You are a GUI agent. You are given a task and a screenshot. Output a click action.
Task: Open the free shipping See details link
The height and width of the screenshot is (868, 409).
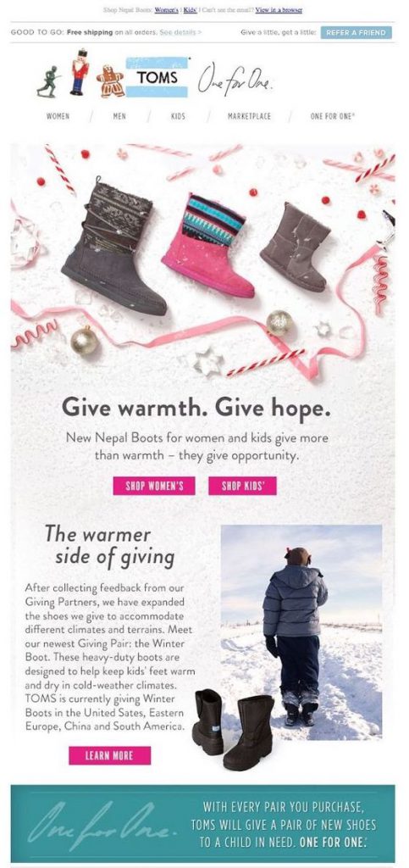(x=180, y=33)
